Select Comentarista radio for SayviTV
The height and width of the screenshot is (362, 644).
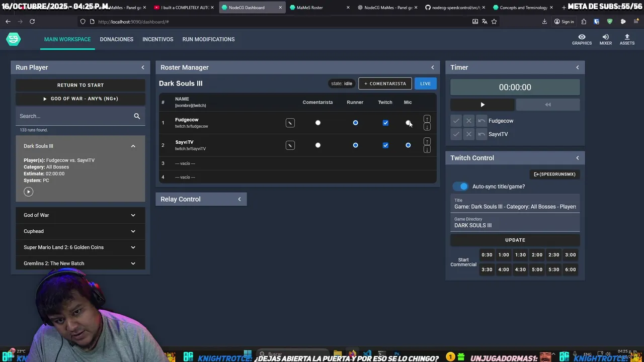point(317,145)
